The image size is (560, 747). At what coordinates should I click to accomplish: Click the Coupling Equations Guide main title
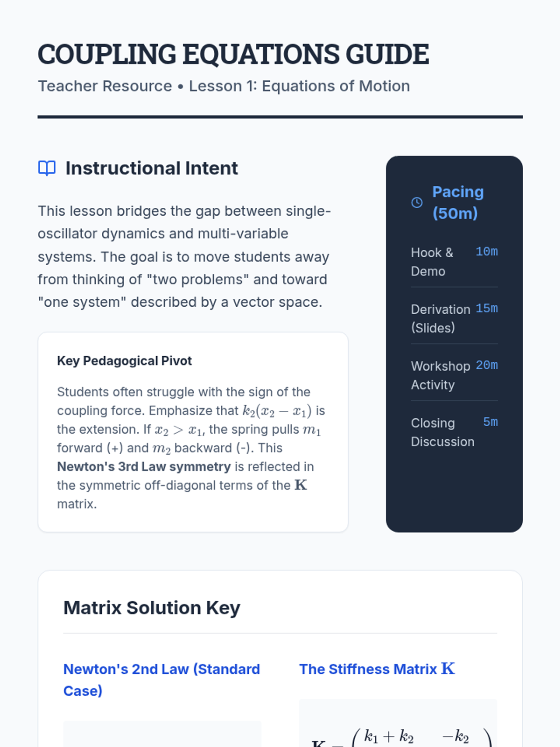pyautogui.click(x=233, y=54)
